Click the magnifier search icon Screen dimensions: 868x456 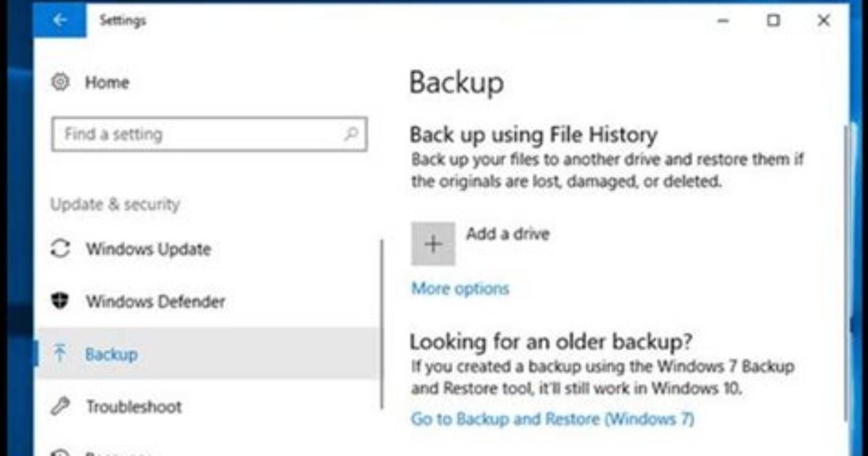351,134
